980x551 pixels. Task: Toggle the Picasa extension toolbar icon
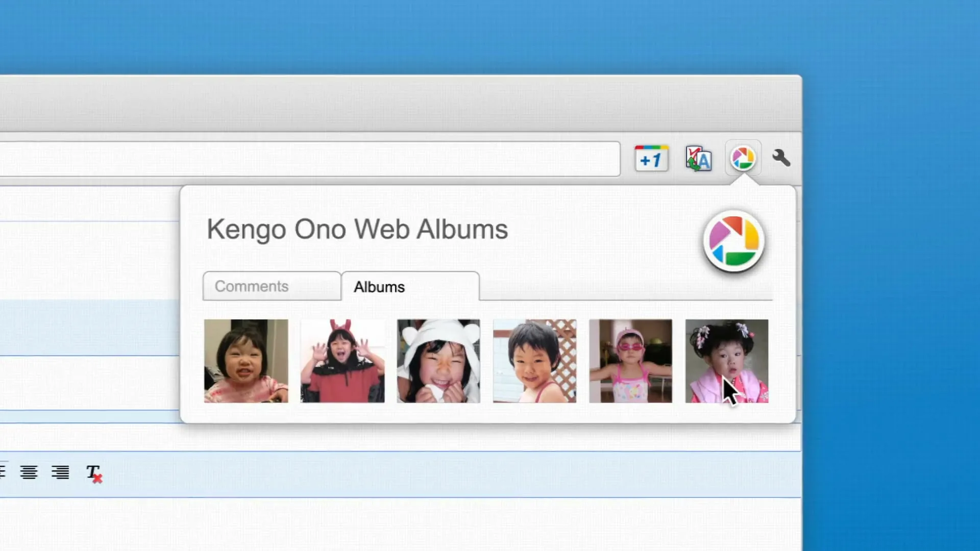click(743, 158)
